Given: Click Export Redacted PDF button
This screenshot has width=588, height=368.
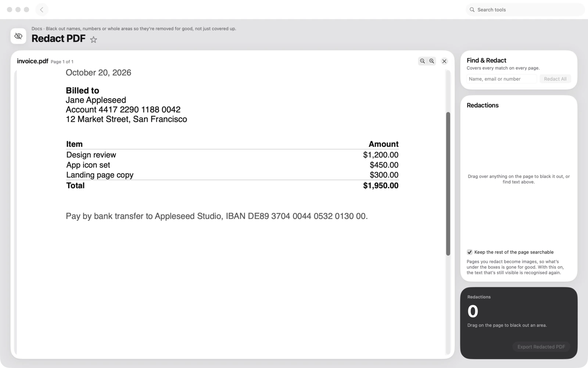Looking at the screenshot, I should tap(541, 347).
